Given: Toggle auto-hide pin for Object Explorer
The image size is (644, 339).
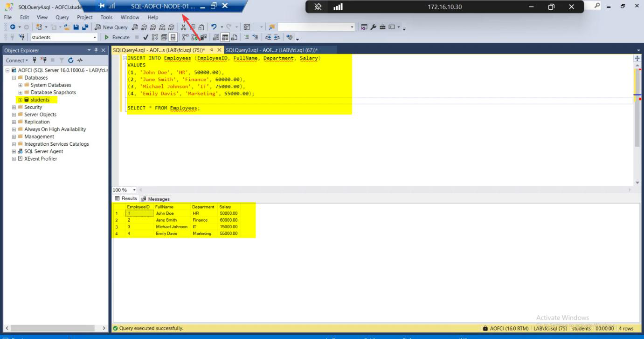Looking at the screenshot, I should click(x=96, y=50).
